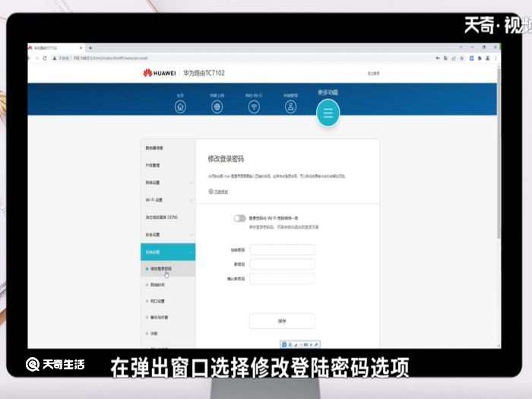This screenshot has height=399, width=532.
Task: Click the My Wi-Fi label in navigation bar
Action: click(x=254, y=96)
